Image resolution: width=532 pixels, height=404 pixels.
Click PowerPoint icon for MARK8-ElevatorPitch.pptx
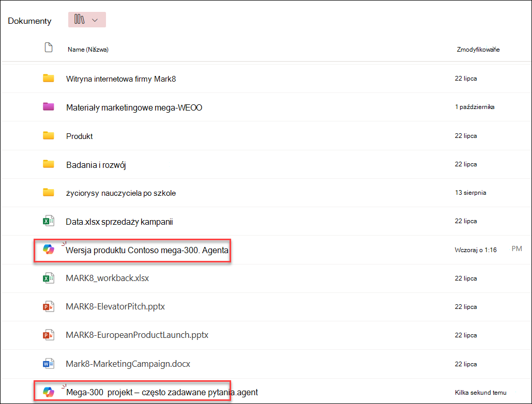point(49,307)
